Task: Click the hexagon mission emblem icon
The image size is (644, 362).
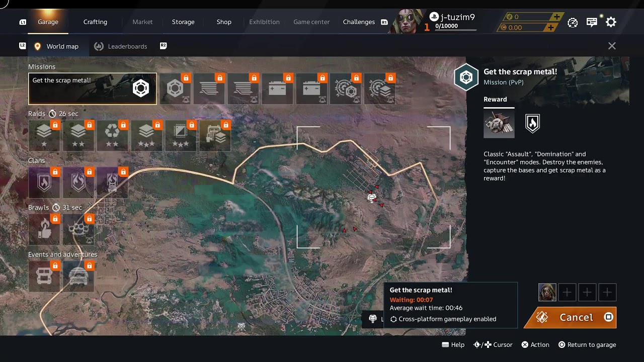Action: (x=466, y=77)
